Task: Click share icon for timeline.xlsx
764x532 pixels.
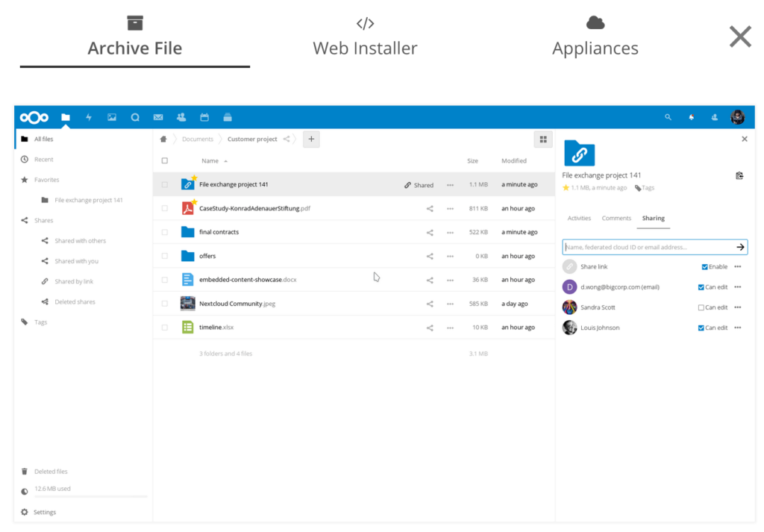Action: click(x=430, y=328)
